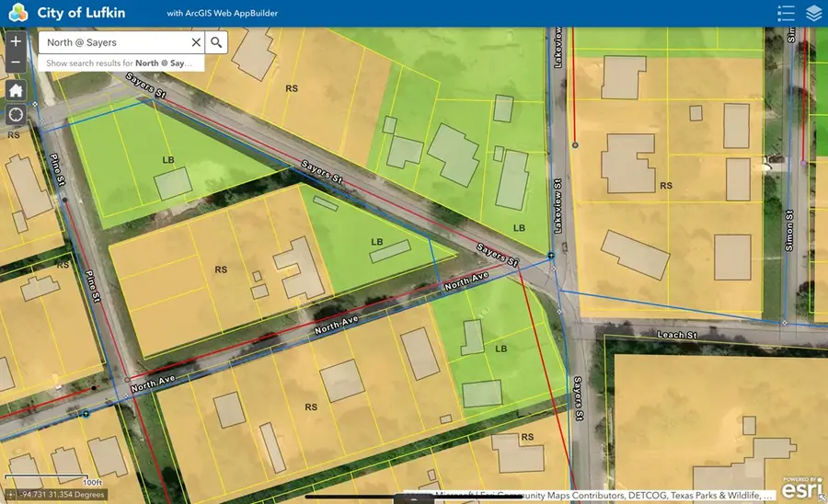Run search with the magnifier button
This screenshot has width=828, height=504.
pyautogui.click(x=216, y=42)
